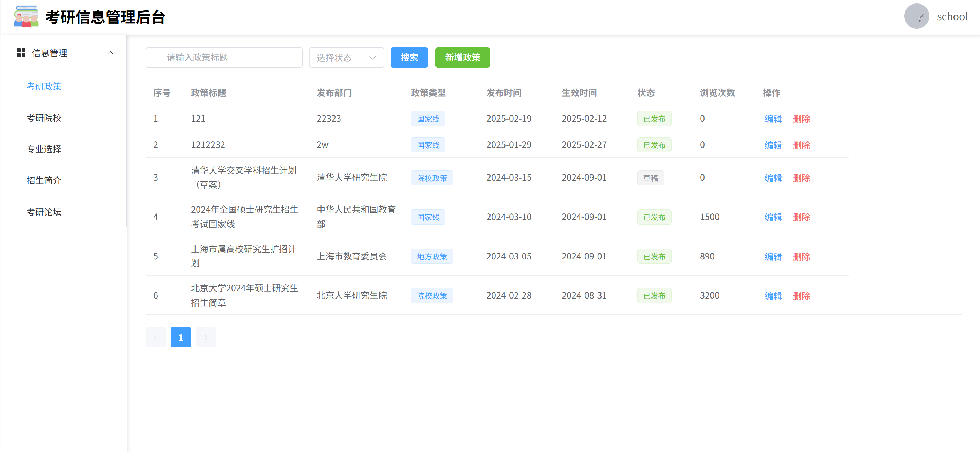This screenshot has width=980, height=452.
Task: Click the green 新增政策 button
Action: tap(462, 58)
